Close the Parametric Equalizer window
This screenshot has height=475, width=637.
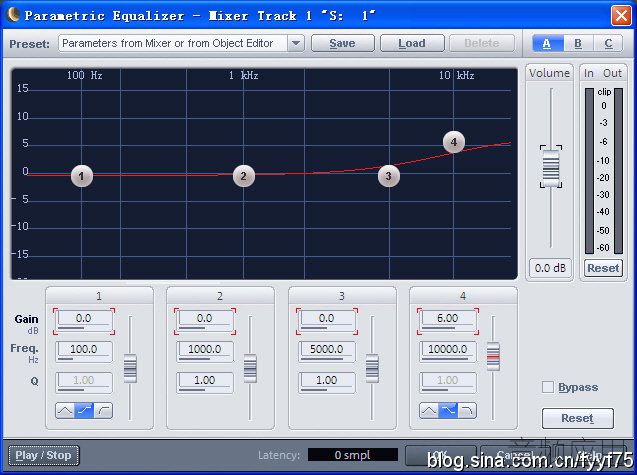point(621,15)
